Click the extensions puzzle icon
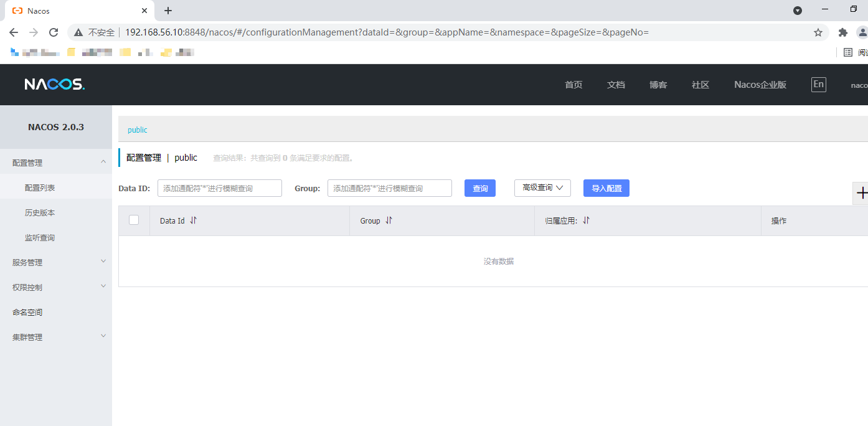The image size is (868, 426). click(x=842, y=32)
